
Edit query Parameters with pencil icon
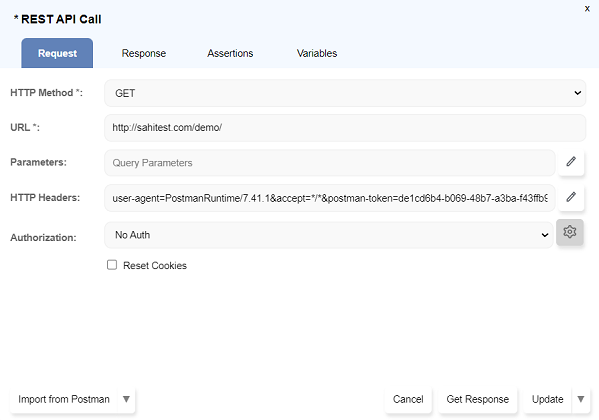(x=571, y=162)
